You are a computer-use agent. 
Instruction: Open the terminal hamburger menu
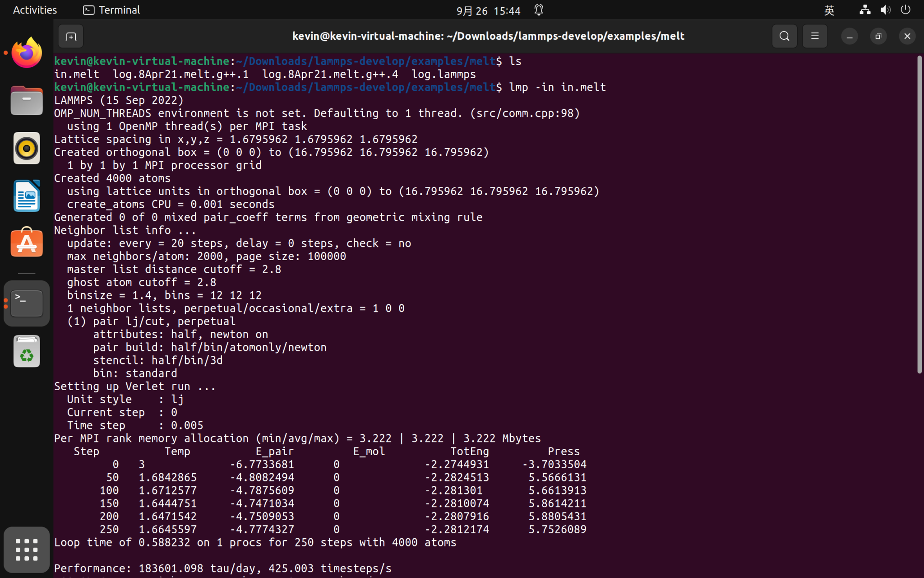click(x=815, y=36)
